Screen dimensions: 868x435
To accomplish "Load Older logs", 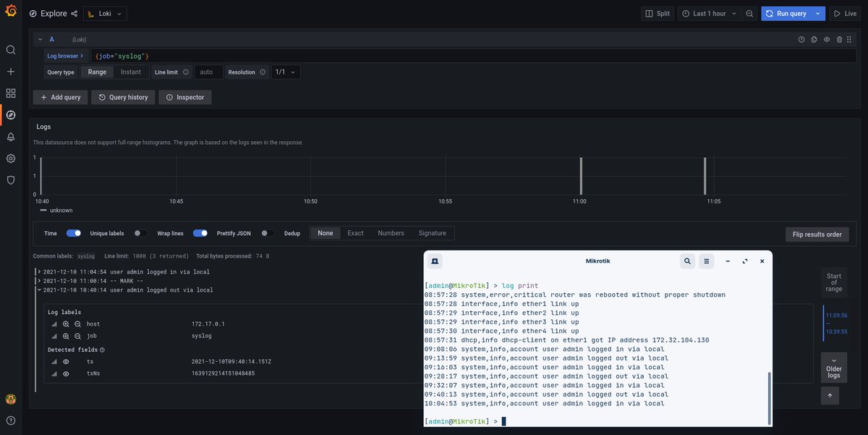I will (x=834, y=368).
